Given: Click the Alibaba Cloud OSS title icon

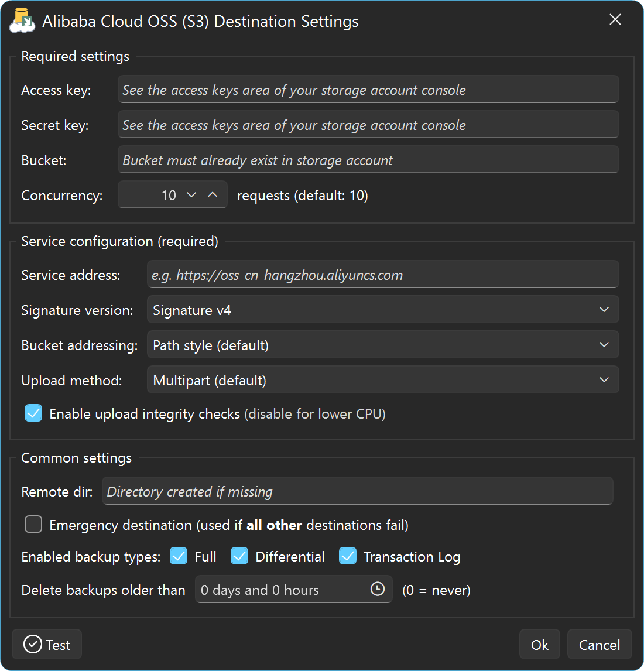Looking at the screenshot, I should coord(22,20).
